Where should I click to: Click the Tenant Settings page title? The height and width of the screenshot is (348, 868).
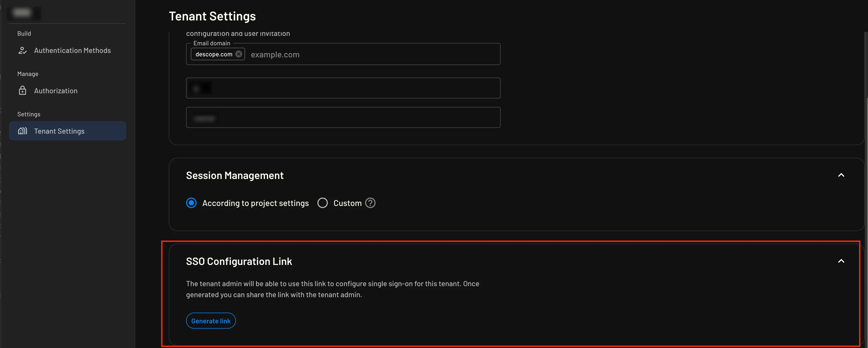point(212,16)
